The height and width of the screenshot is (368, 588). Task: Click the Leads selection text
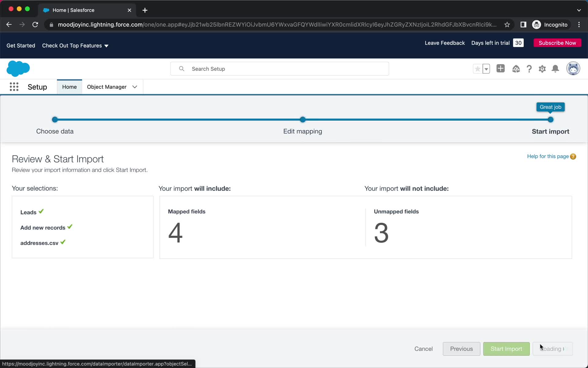click(28, 212)
